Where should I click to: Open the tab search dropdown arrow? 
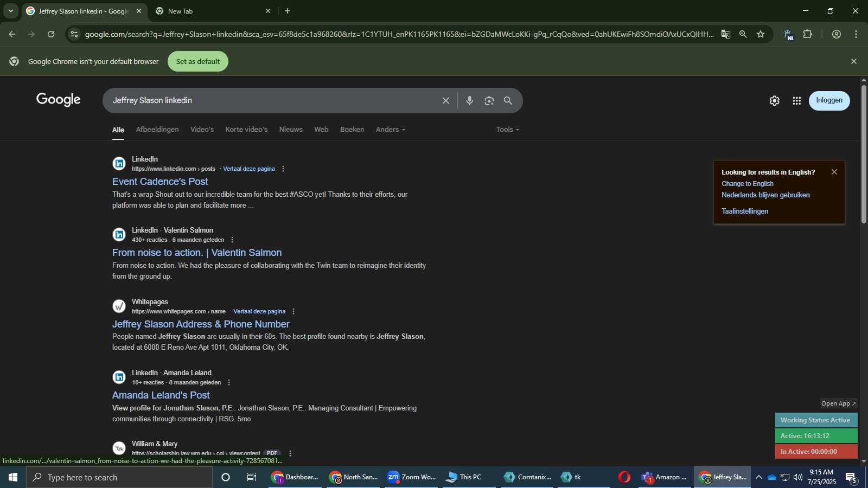click(11, 11)
